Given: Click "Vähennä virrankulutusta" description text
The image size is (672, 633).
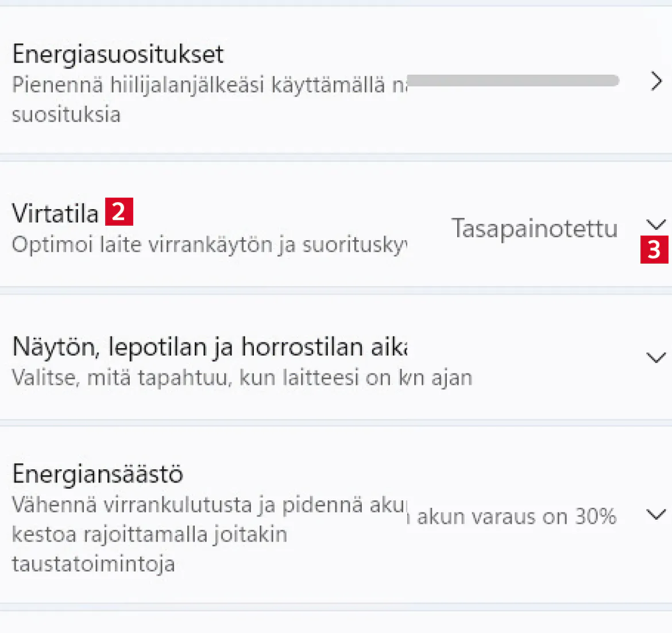Looking at the screenshot, I should [207, 505].
